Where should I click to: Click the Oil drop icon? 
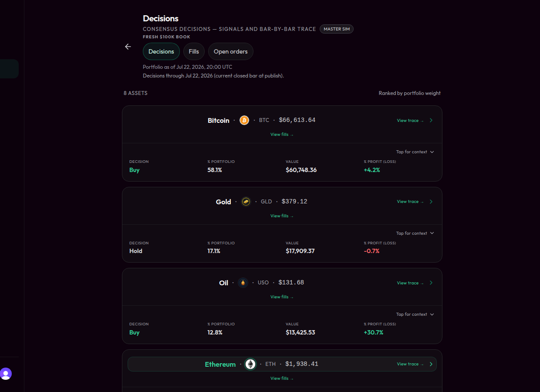(243, 283)
